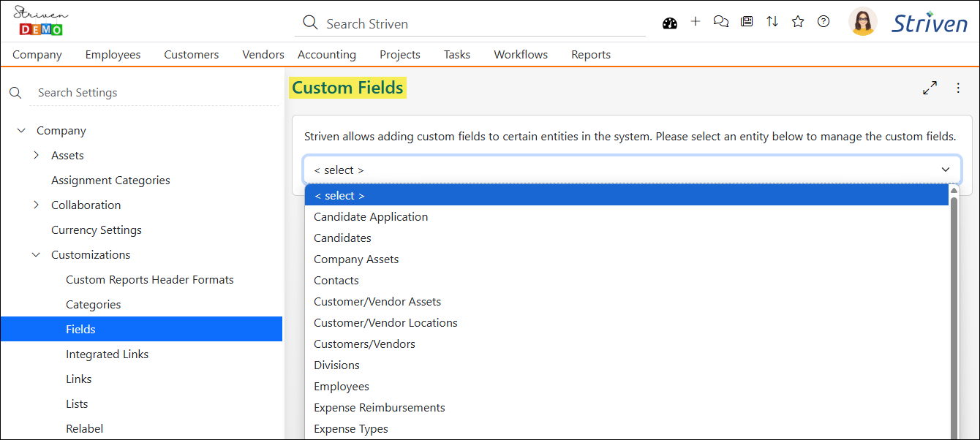Open Custom Reports Header Formats
Image resolution: width=980 pixels, height=440 pixels.
coord(150,280)
